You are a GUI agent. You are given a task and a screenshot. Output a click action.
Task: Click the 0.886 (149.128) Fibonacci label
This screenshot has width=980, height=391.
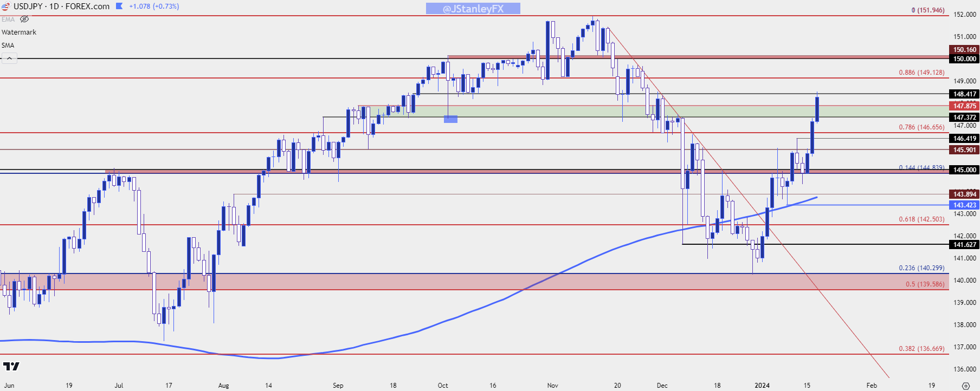(921, 73)
